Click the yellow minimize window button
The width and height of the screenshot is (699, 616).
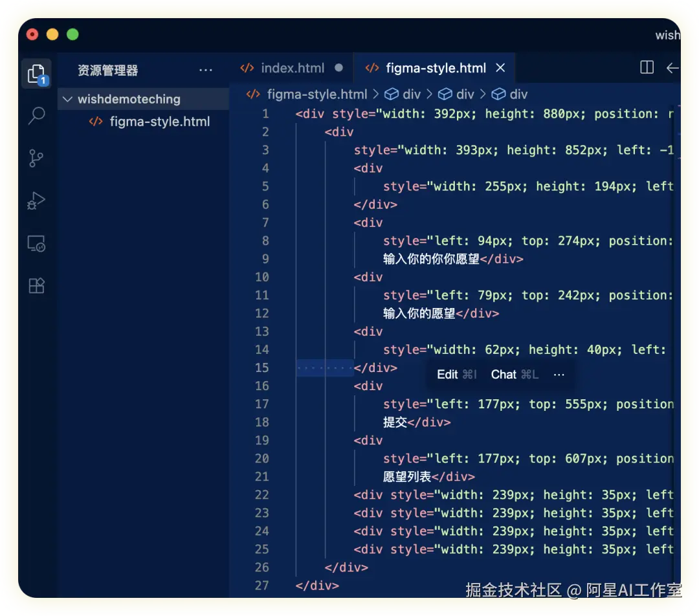(52, 34)
